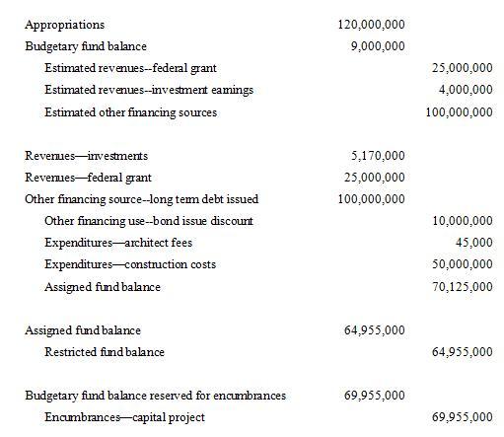The image size is (504, 437).
Task: Select the 10,000,000 bond discount credit
Action: pyautogui.click(x=463, y=221)
